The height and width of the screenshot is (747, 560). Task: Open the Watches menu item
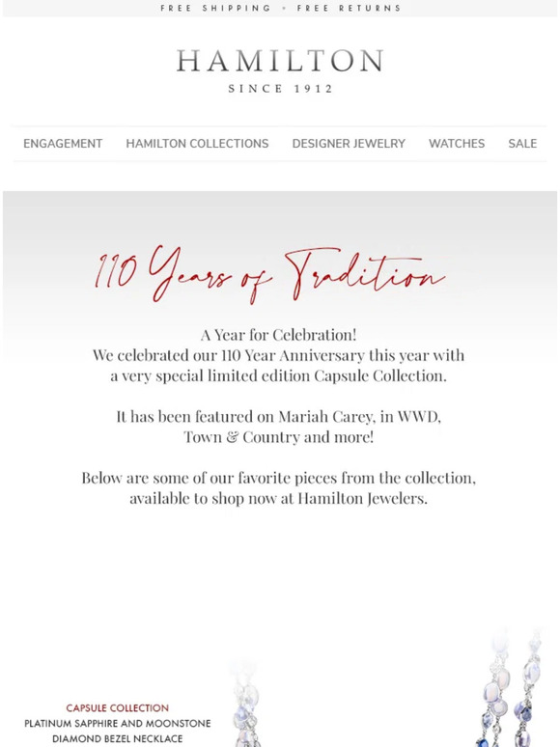(x=457, y=144)
